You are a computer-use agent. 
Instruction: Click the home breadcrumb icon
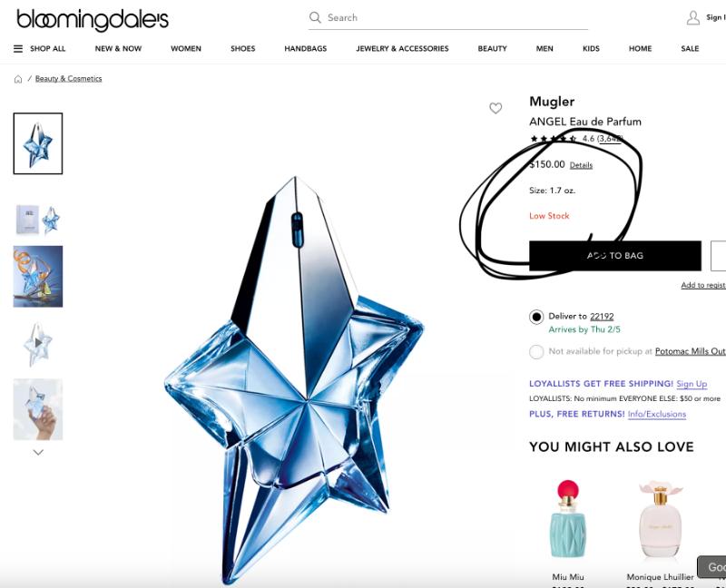pyautogui.click(x=18, y=79)
